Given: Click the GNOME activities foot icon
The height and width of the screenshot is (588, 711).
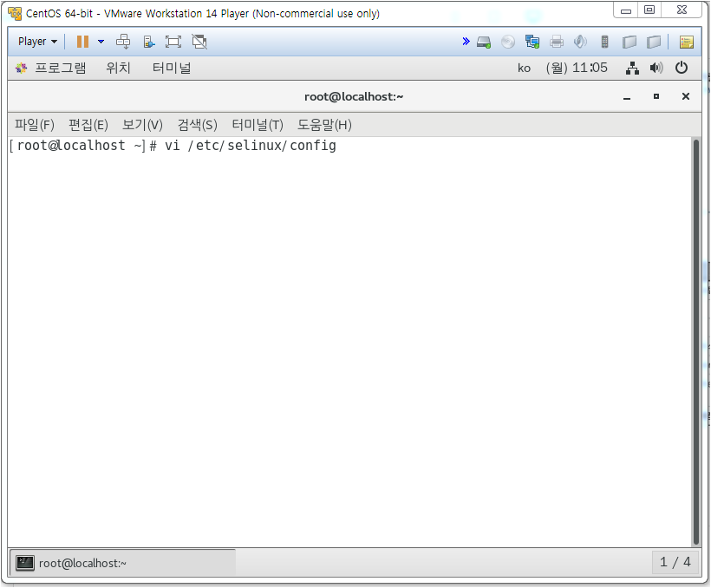Looking at the screenshot, I should [21, 68].
